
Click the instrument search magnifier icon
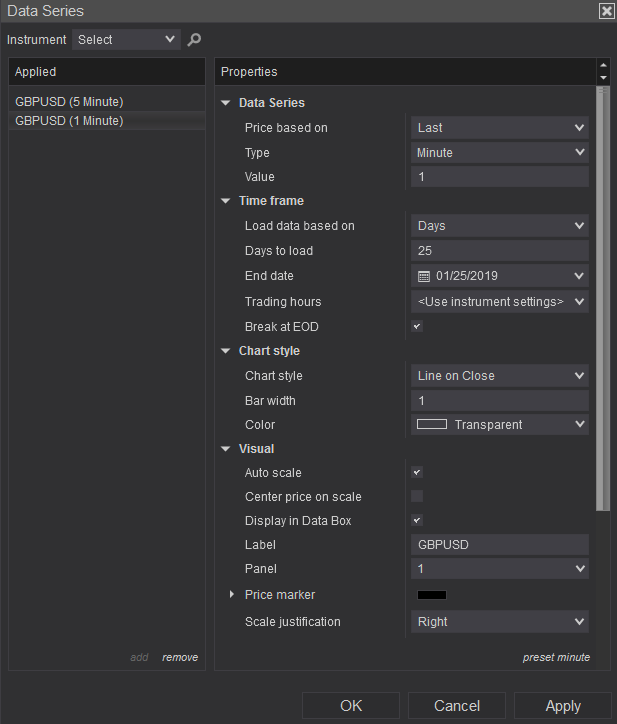(194, 40)
